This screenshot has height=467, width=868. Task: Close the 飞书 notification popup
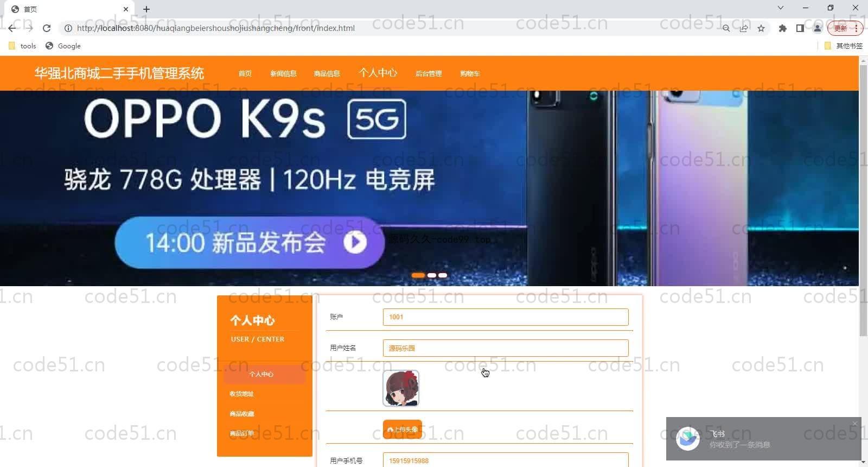tap(855, 424)
